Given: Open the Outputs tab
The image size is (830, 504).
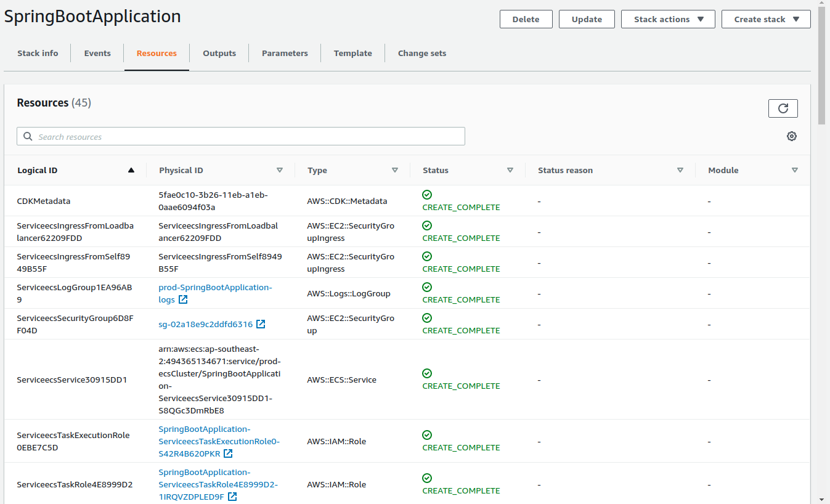Looking at the screenshot, I should tap(219, 53).
